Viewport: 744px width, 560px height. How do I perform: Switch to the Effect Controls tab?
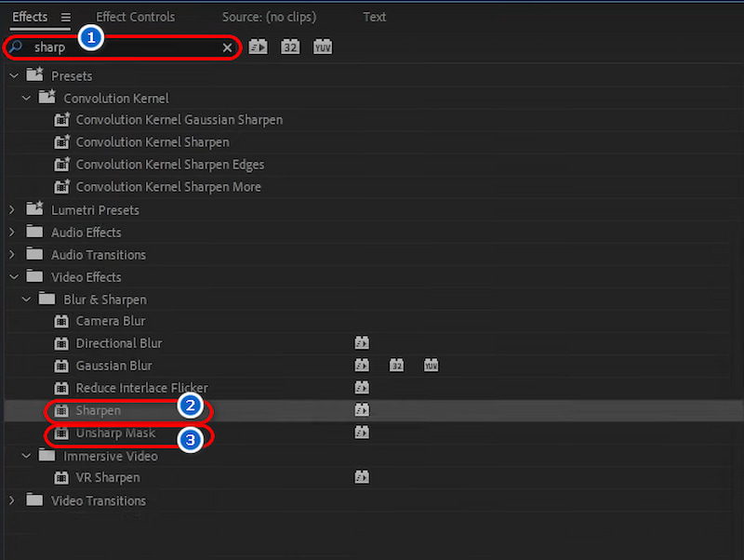tap(135, 16)
